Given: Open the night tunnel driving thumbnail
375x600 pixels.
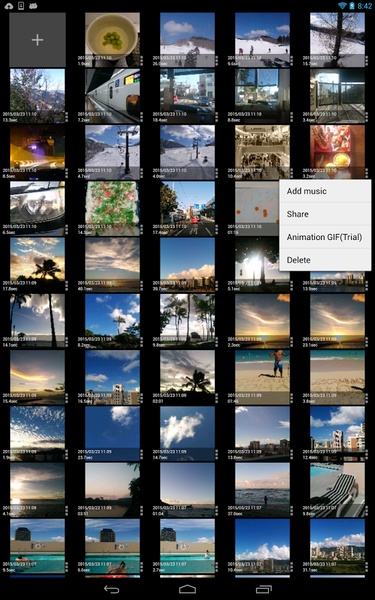Looking at the screenshot, I should tap(37, 152).
